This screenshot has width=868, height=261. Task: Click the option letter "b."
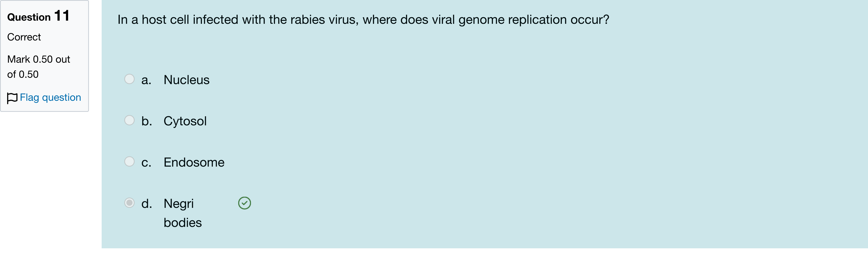point(147,121)
